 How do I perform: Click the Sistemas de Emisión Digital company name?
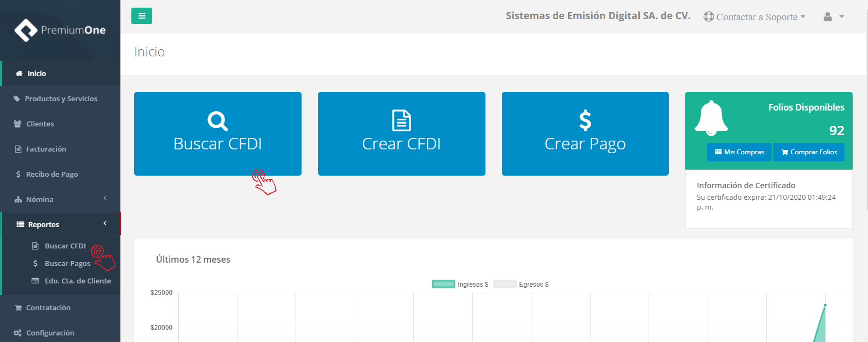coord(598,16)
